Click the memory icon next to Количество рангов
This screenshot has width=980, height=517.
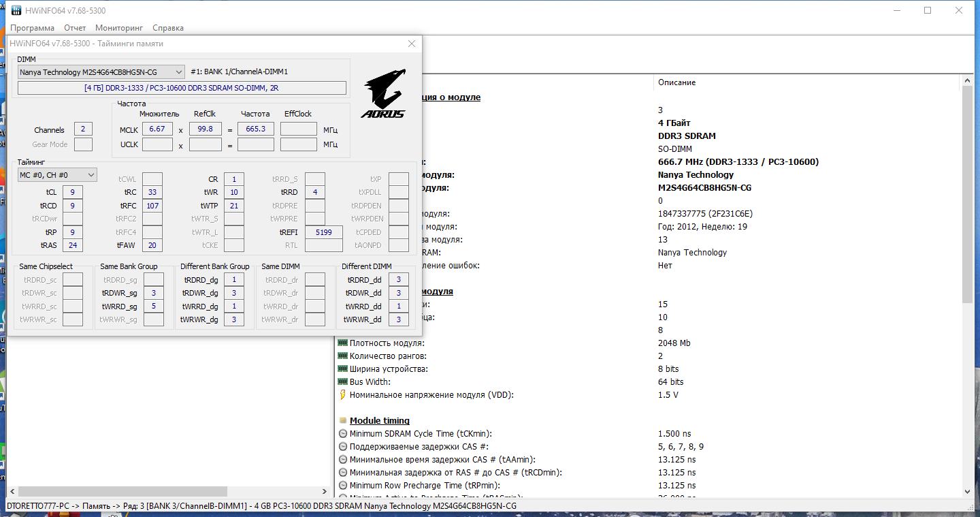[342, 356]
